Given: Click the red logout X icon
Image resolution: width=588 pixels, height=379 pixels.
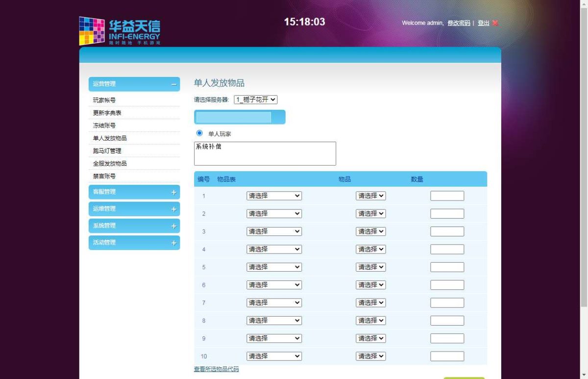Looking at the screenshot, I should coord(495,23).
